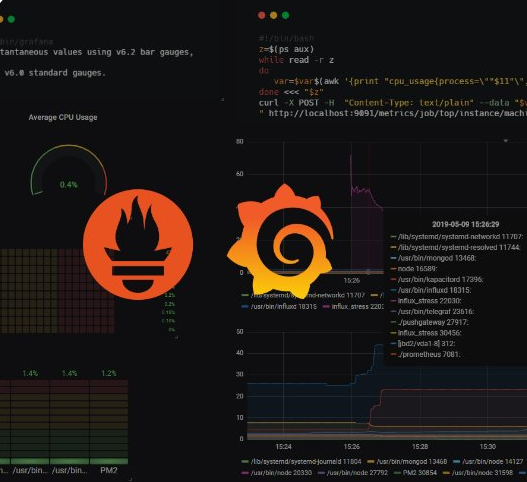Click the 15:30 time axis label
This screenshot has width=527, height=482.
point(488,447)
